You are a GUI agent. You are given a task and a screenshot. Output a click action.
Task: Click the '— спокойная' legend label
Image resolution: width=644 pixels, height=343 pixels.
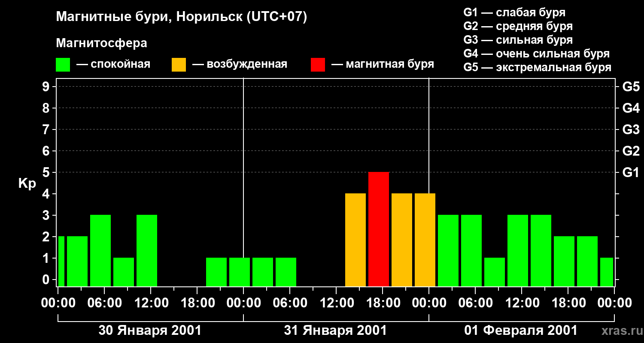click(113, 64)
